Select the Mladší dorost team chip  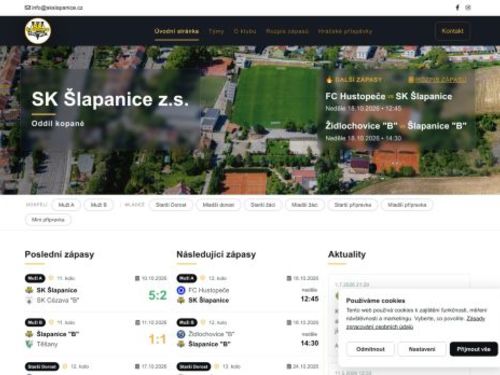pyautogui.click(x=218, y=205)
